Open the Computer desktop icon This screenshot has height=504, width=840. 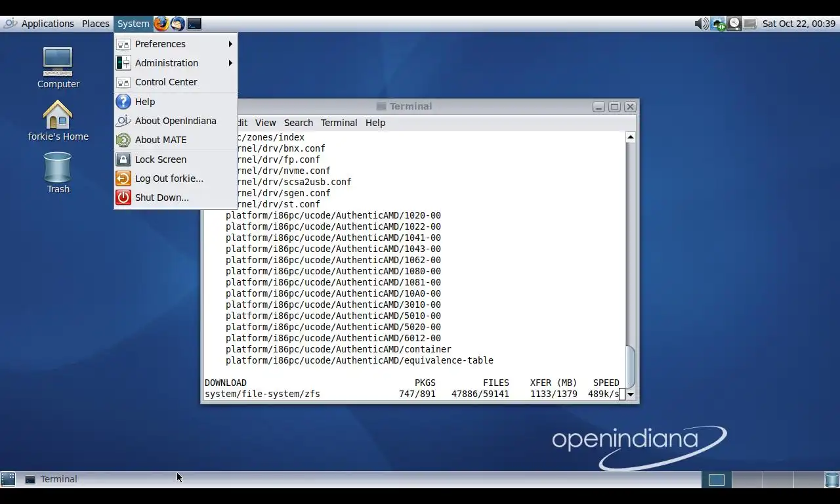(x=58, y=68)
